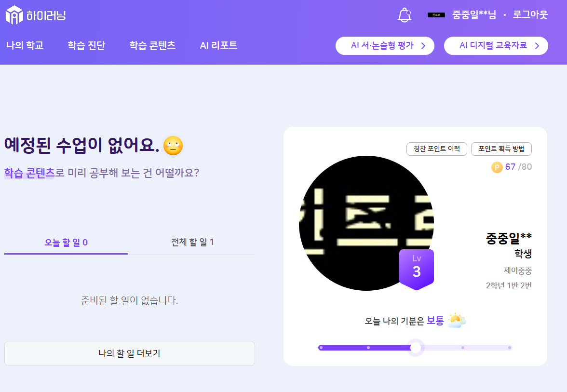Switch to the 전체 할 일 1 tab

coord(192,242)
